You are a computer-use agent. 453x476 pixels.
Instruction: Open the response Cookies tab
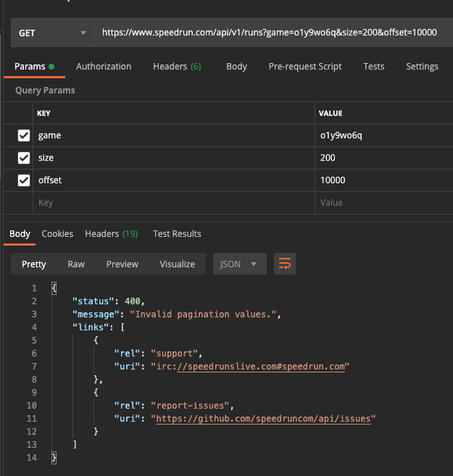click(x=57, y=234)
